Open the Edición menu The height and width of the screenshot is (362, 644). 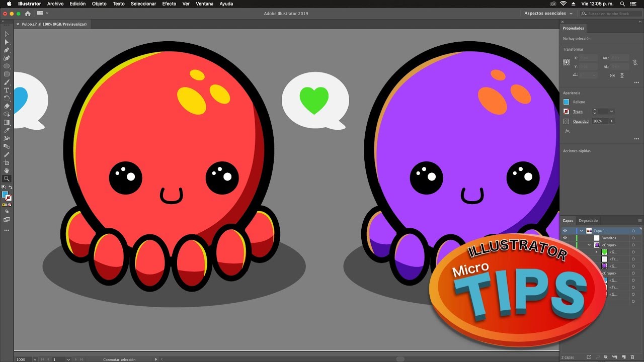(77, 4)
